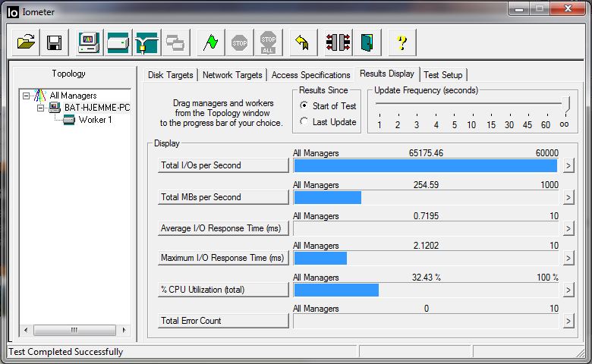The width and height of the screenshot is (592, 364).
Task: Open details arrow for Total I/Os per Second
Action: click(568, 165)
